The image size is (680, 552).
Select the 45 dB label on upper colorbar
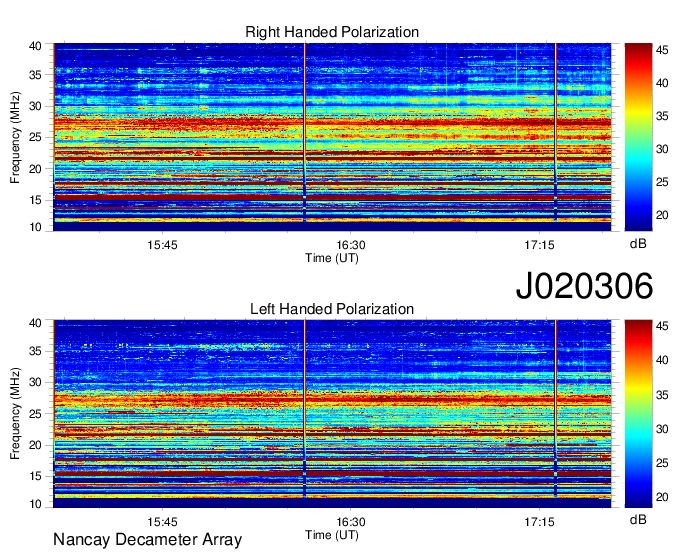tap(662, 50)
